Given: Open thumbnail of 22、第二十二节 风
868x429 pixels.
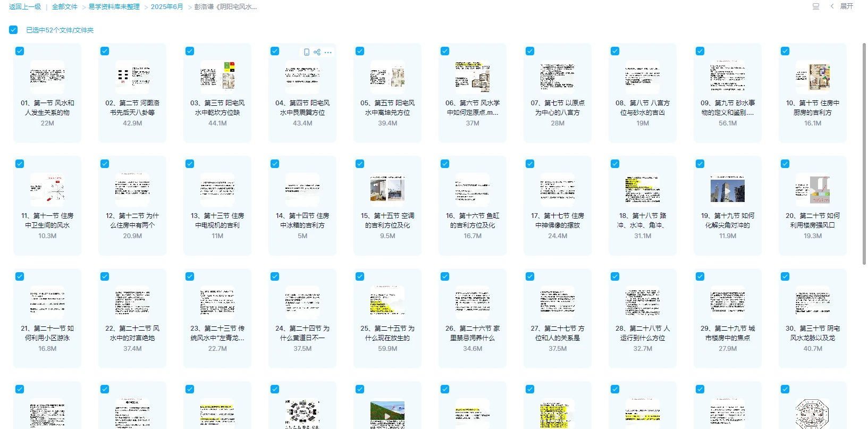Looking at the screenshot, I should point(132,302).
